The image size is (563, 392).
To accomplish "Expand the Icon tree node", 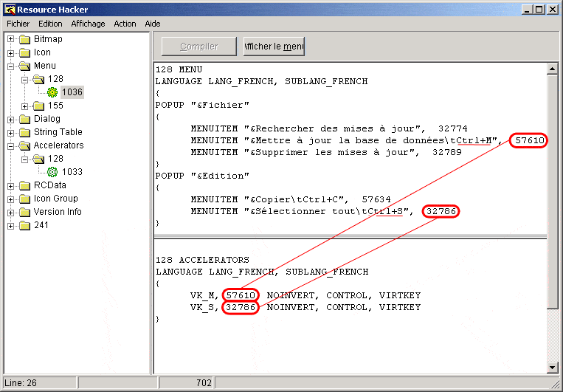I will (x=11, y=53).
